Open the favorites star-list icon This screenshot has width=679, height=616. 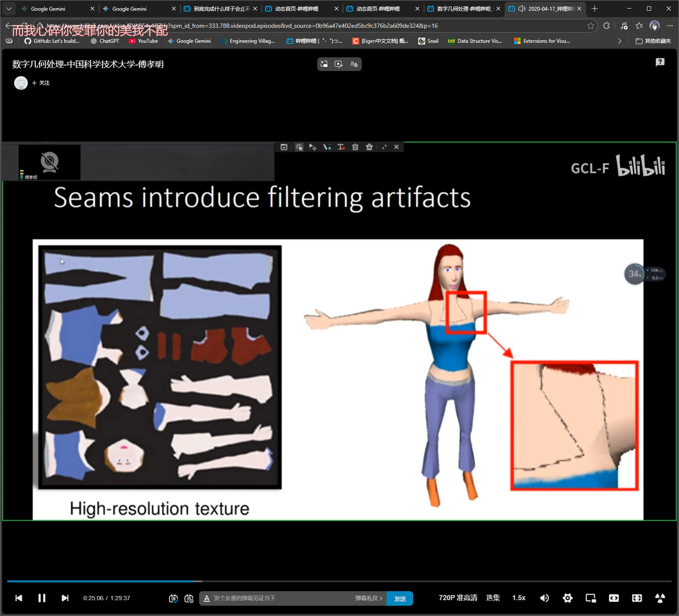tap(639, 26)
